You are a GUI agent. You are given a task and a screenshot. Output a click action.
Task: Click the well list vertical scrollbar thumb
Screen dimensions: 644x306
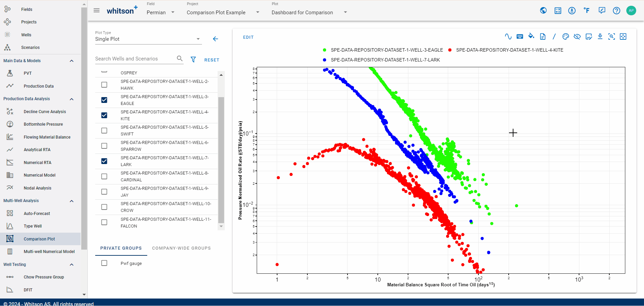point(221,160)
